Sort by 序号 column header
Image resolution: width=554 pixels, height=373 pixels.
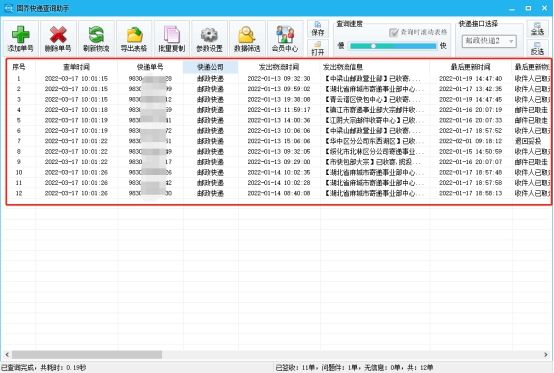(19, 67)
